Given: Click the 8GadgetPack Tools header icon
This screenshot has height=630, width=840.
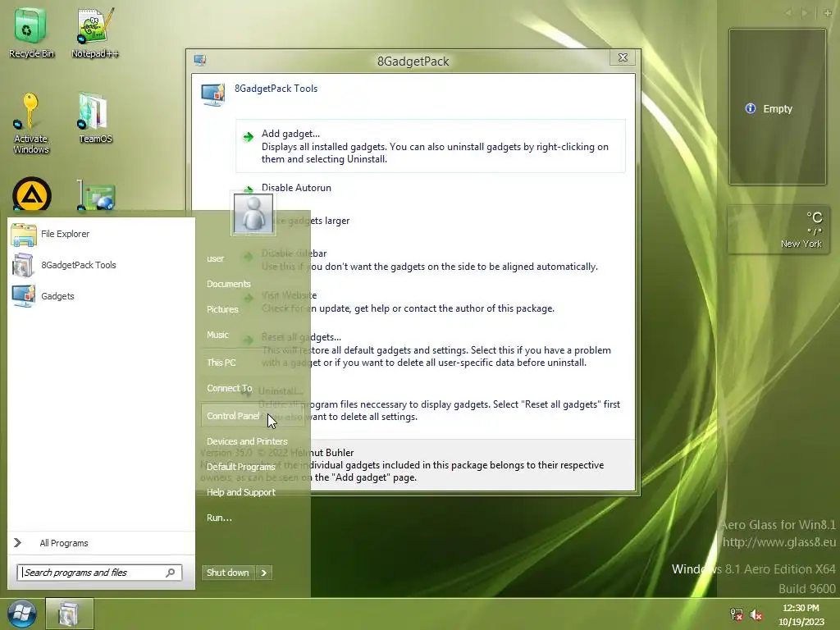Looking at the screenshot, I should click(x=212, y=95).
